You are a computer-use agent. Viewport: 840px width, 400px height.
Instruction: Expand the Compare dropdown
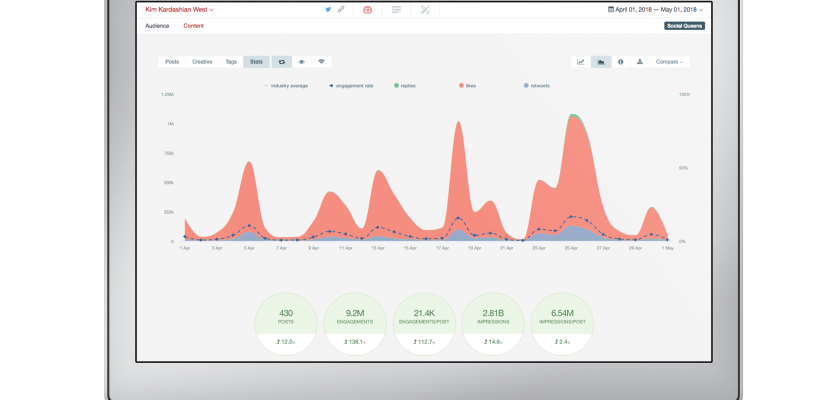(669, 62)
